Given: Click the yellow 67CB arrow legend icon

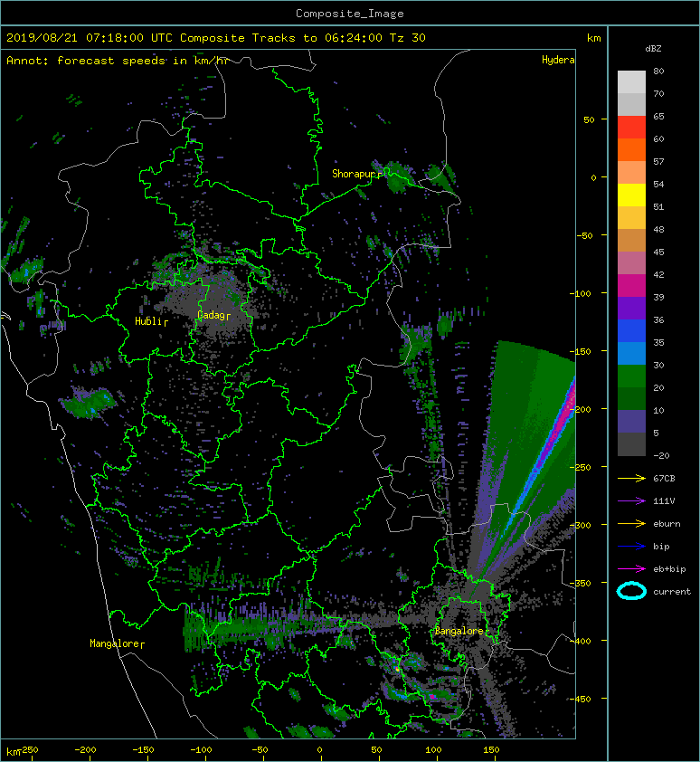Looking at the screenshot, I should (x=631, y=479).
